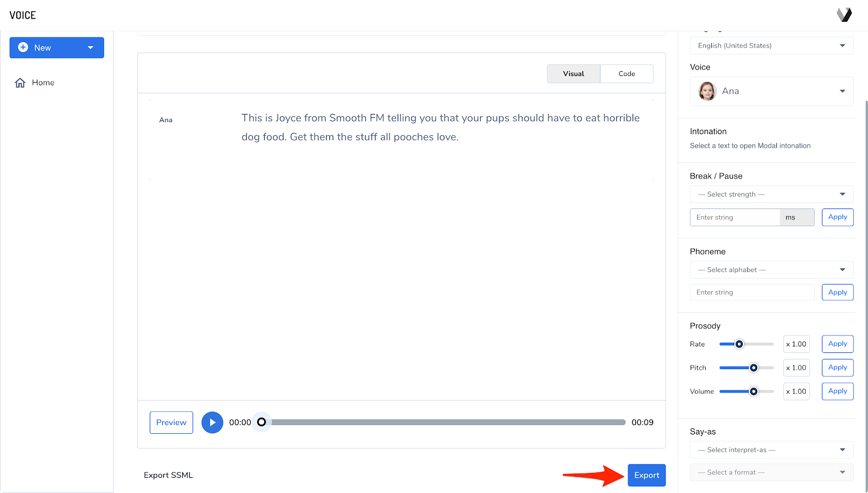This screenshot has width=868, height=493.
Task: Click the Export button to export SSML
Action: [646, 475]
